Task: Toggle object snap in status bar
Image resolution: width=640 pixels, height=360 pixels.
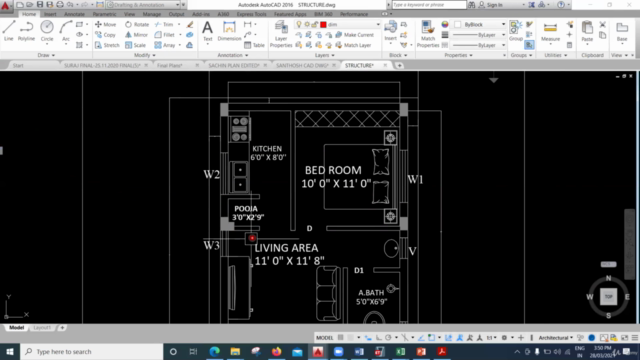Action: click(431, 338)
